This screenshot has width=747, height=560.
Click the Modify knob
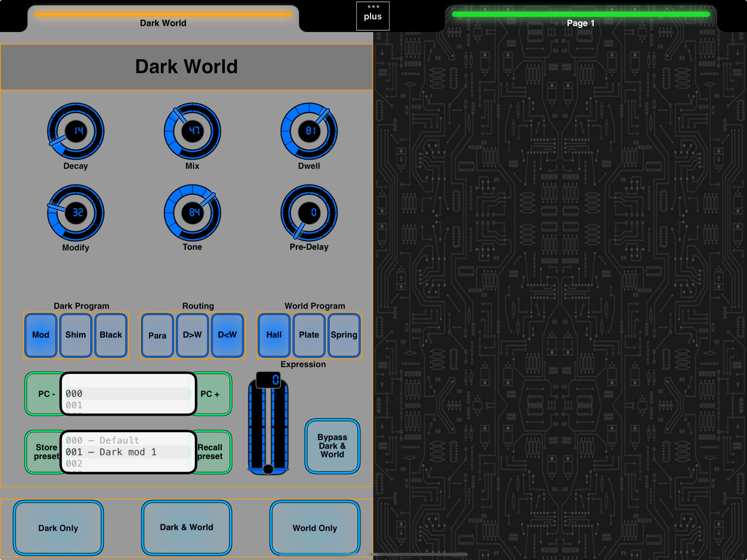point(76,212)
